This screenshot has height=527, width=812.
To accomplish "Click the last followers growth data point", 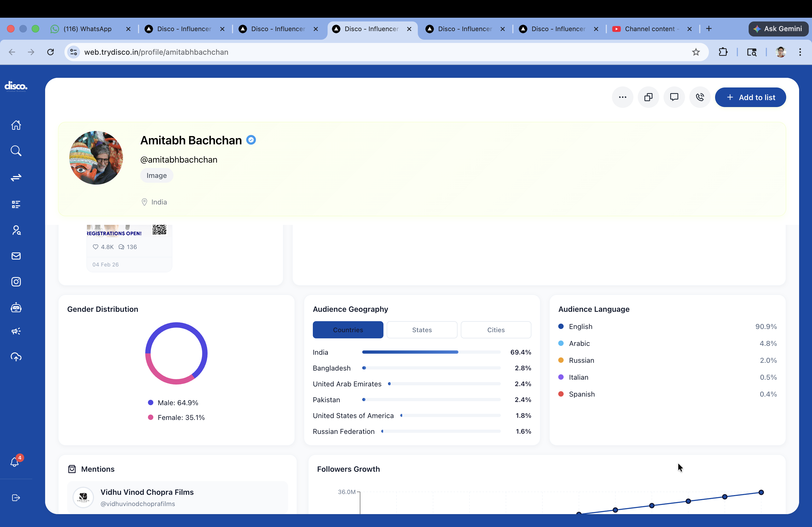I will (x=761, y=492).
